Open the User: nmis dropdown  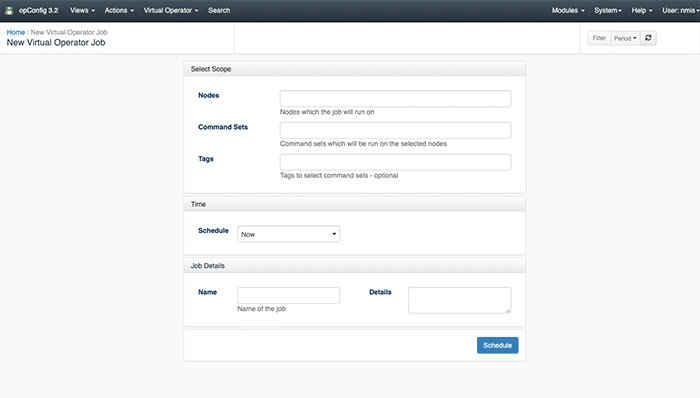681,10
